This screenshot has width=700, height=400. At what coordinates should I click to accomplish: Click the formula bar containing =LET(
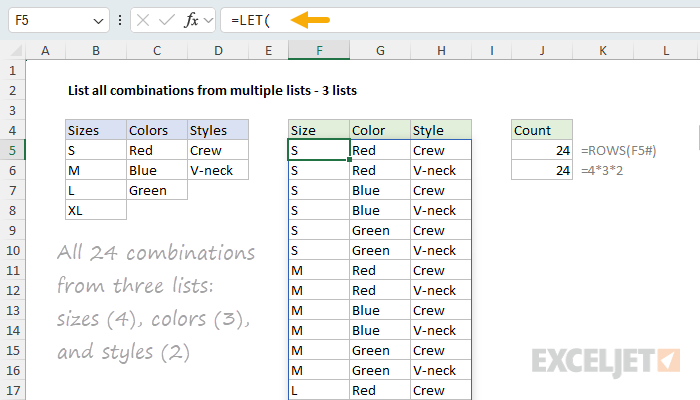(460, 21)
